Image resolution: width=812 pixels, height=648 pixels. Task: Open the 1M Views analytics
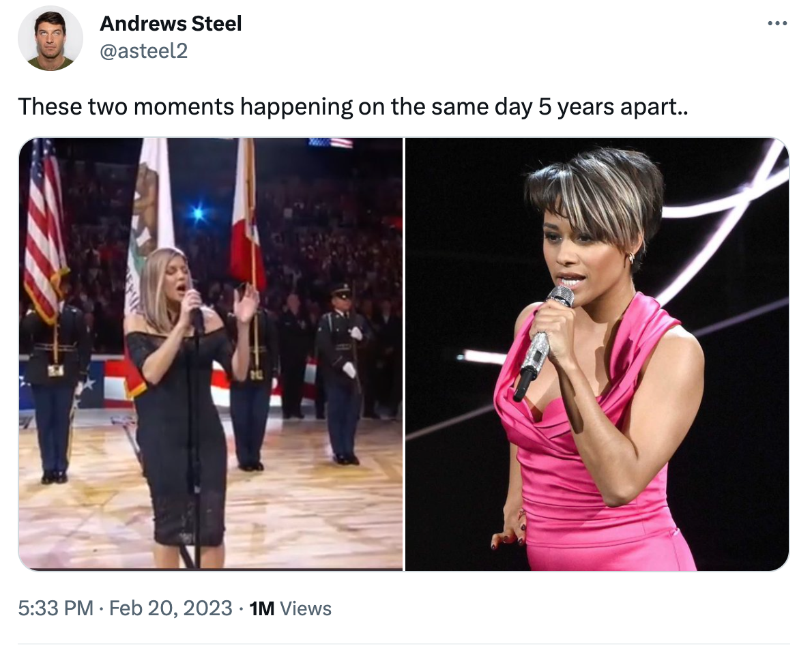291,608
